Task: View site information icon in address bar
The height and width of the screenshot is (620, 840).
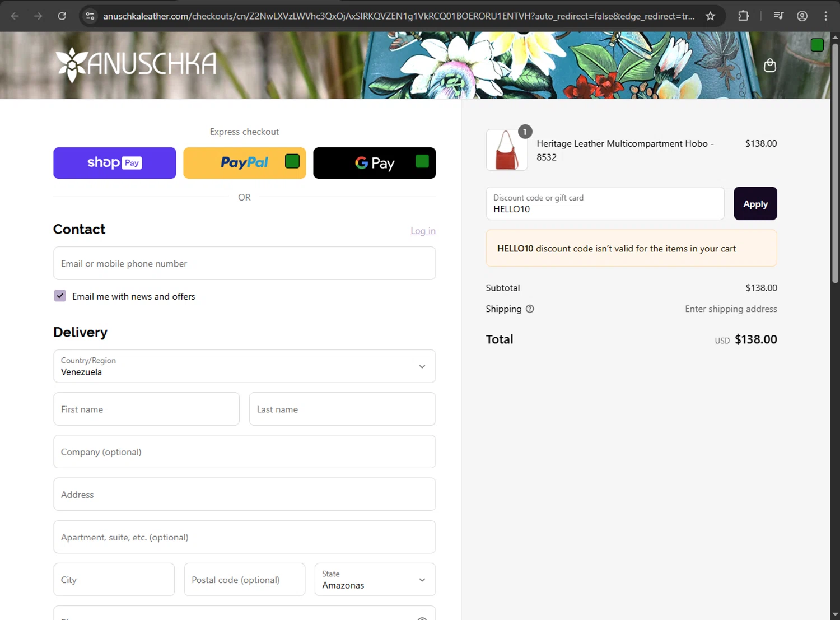Action: pos(90,16)
